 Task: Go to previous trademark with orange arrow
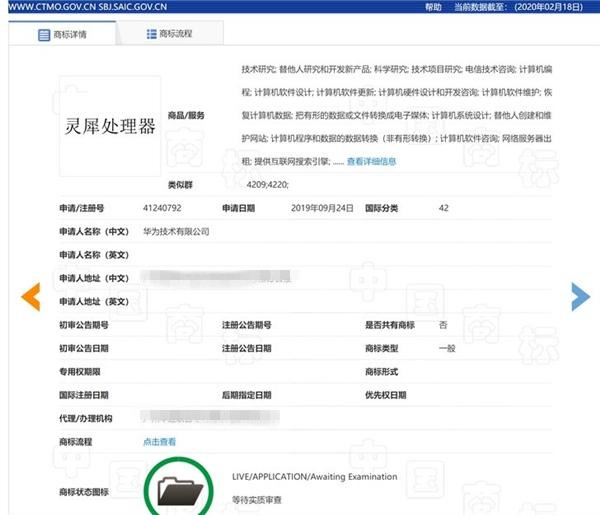coord(31,297)
